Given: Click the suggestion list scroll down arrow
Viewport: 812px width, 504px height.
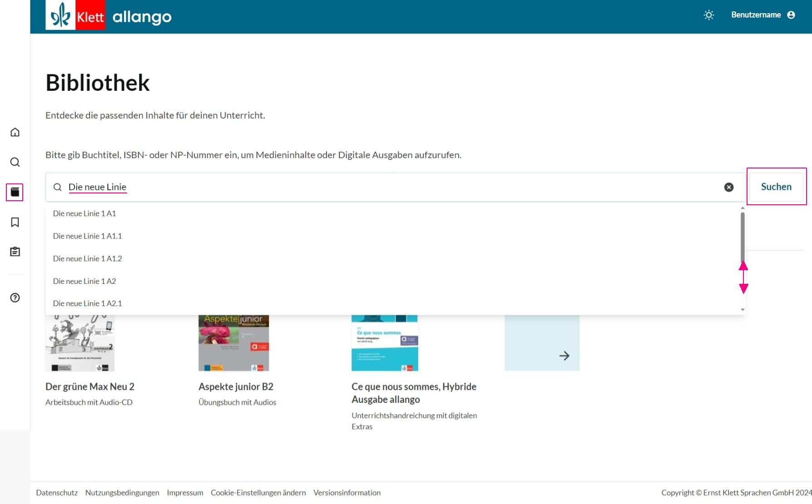Looking at the screenshot, I should [743, 310].
